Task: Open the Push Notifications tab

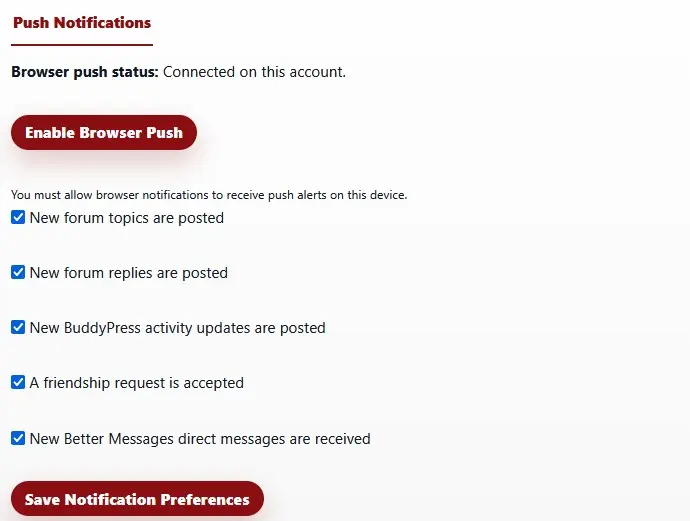Action: (82, 23)
